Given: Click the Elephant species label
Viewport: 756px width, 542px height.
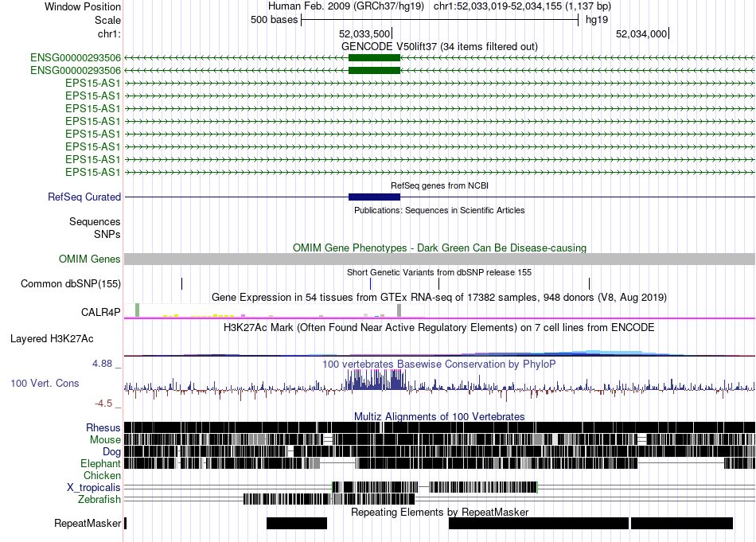Looking at the screenshot, I should pyautogui.click(x=100, y=463).
